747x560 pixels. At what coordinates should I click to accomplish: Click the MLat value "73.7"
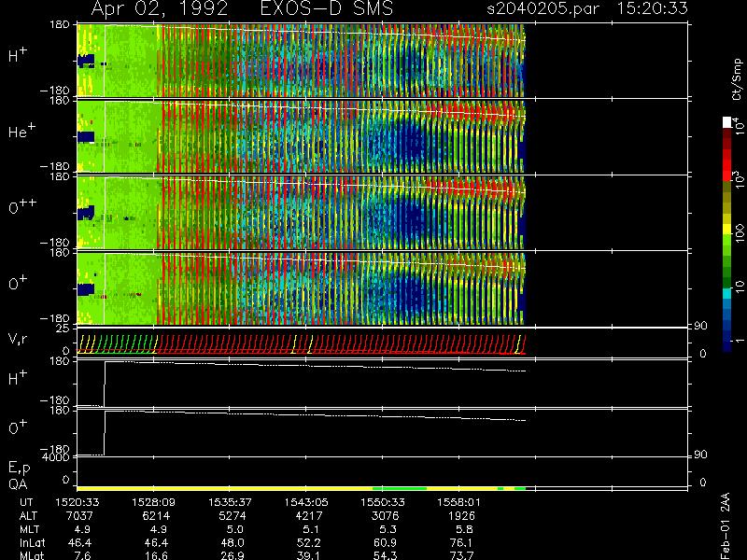tap(461, 555)
